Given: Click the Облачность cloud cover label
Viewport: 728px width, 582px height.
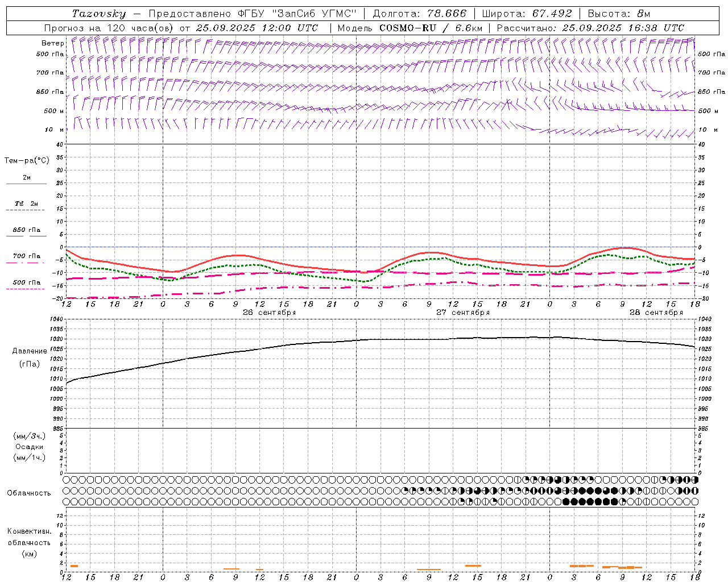Looking at the screenshot, I should pyautogui.click(x=29, y=493).
